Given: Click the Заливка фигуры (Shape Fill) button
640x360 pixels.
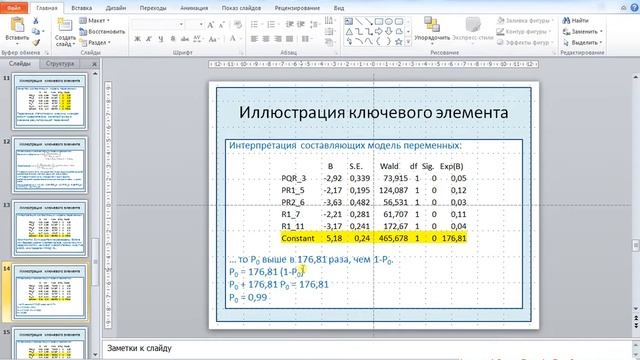Looking at the screenshot, I should point(525,20).
